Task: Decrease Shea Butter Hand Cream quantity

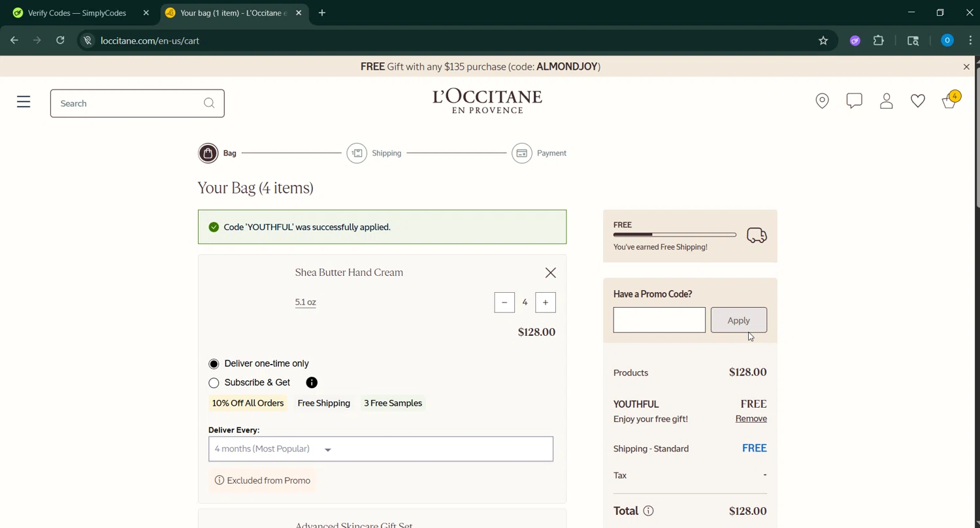Action: click(504, 303)
